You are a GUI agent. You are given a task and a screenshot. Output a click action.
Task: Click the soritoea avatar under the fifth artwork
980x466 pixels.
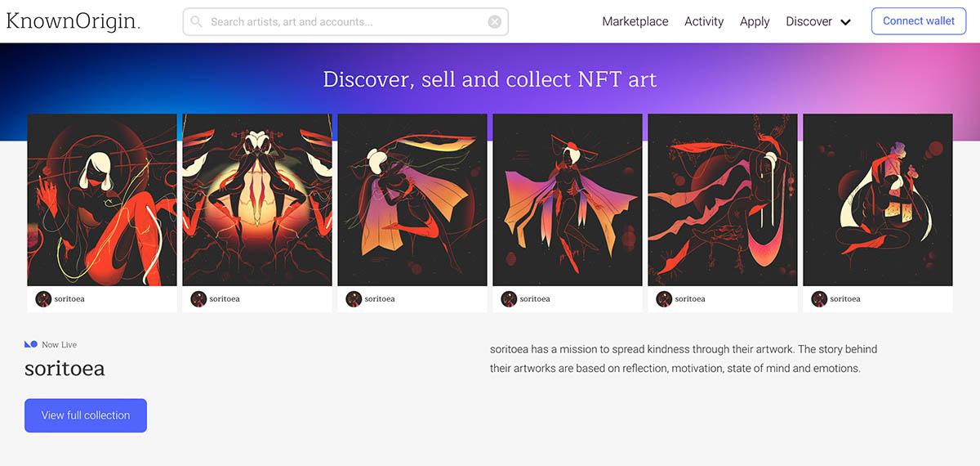tap(664, 299)
